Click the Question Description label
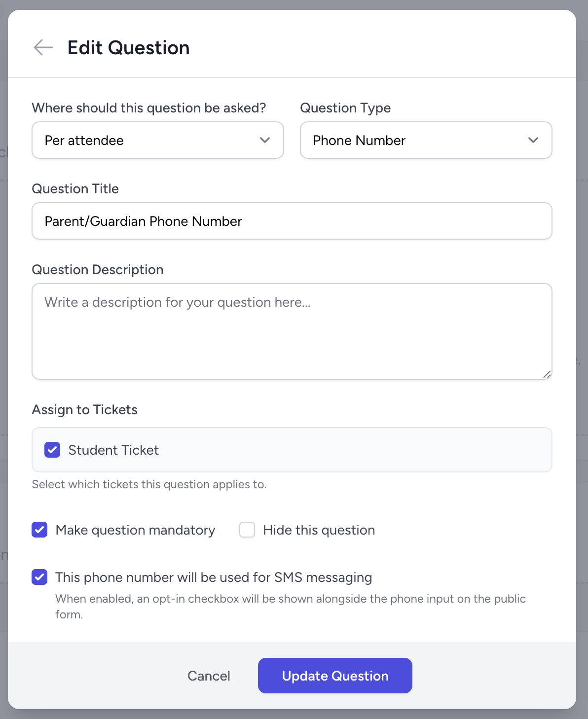 click(98, 269)
